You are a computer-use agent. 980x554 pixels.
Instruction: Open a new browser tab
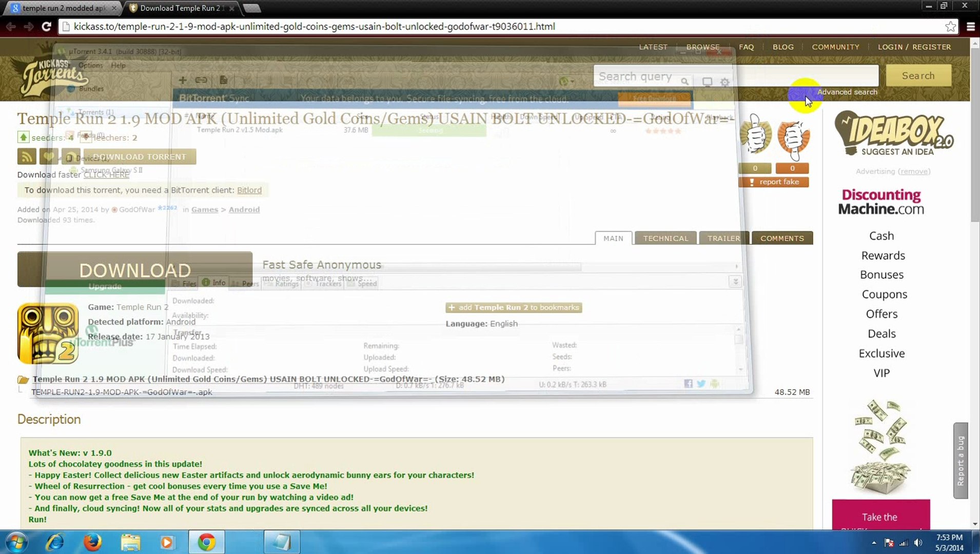252,8
